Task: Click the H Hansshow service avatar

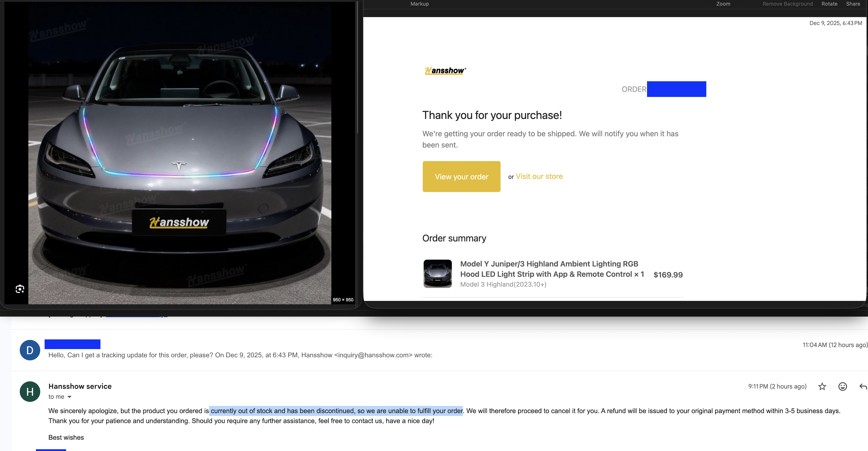Action: pyautogui.click(x=30, y=391)
